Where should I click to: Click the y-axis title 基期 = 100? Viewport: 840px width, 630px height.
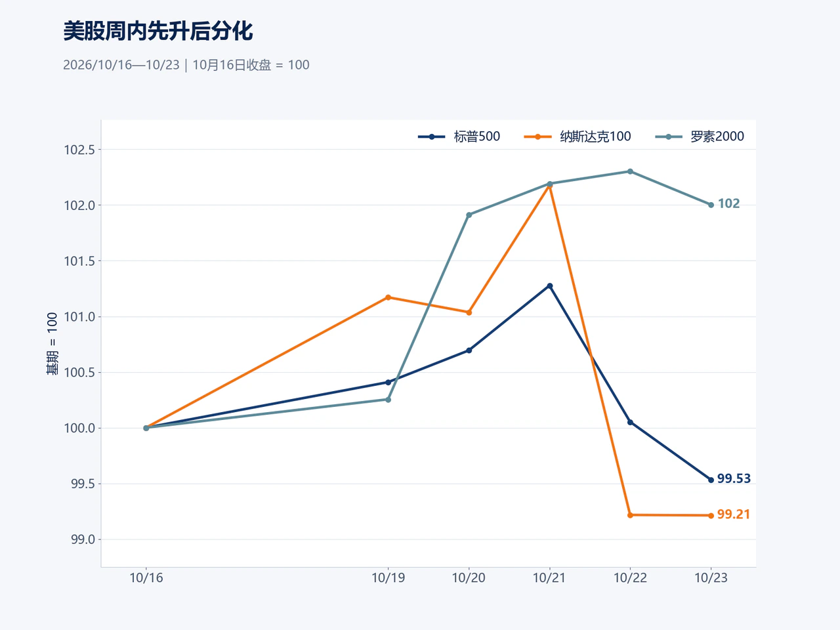click(52, 343)
